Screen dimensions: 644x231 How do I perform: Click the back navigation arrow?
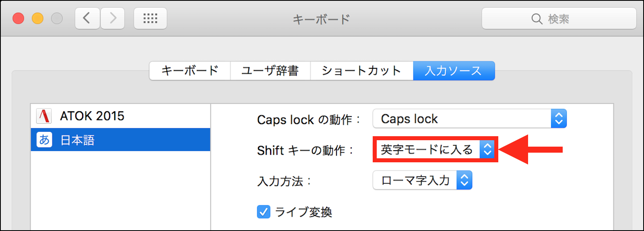(x=87, y=18)
